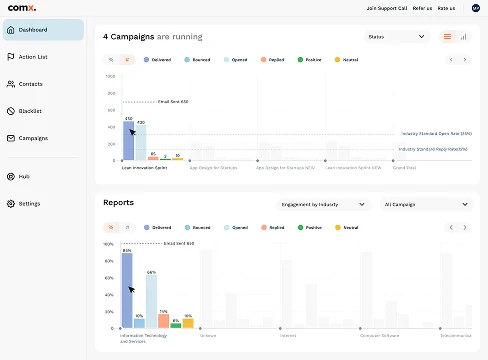Open the campaigns Status dropdown
The height and width of the screenshot is (360, 488).
pos(397,37)
